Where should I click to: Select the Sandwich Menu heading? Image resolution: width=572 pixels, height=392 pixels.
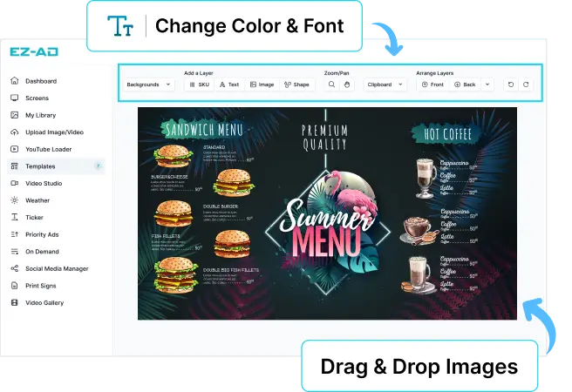coord(203,130)
